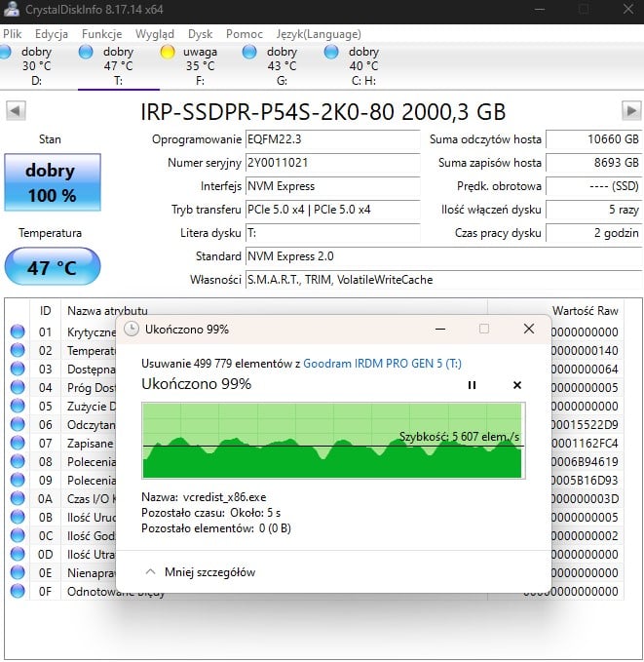Click the deletion speed graph
The image size is (644, 662).
333,441
